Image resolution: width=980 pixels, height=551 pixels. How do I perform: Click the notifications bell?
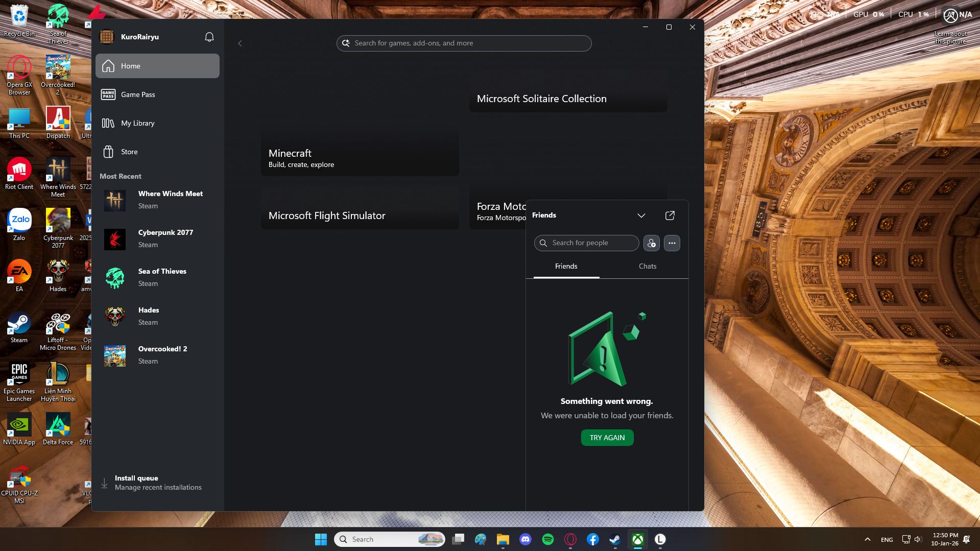209,36
